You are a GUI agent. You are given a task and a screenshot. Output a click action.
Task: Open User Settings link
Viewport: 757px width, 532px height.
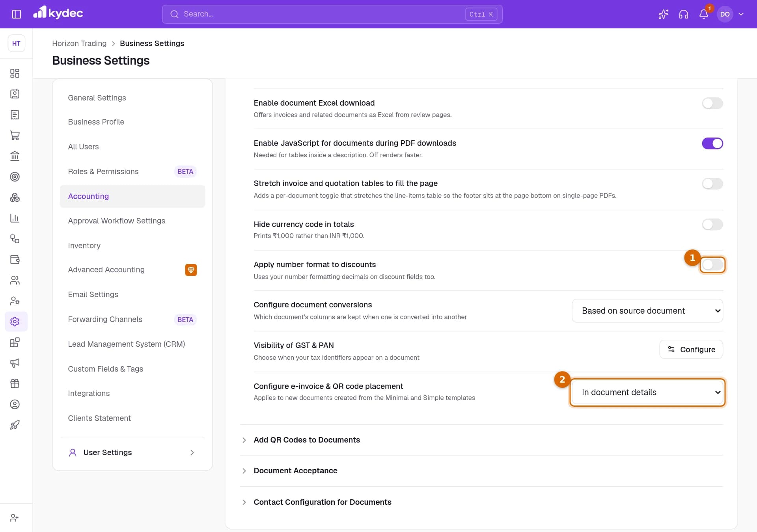pos(132,453)
